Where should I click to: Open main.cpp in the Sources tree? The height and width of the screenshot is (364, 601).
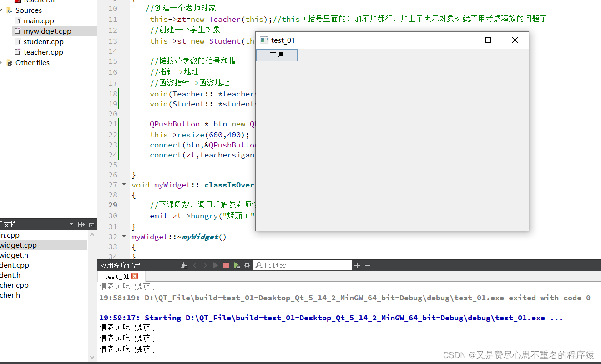(39, 20)
